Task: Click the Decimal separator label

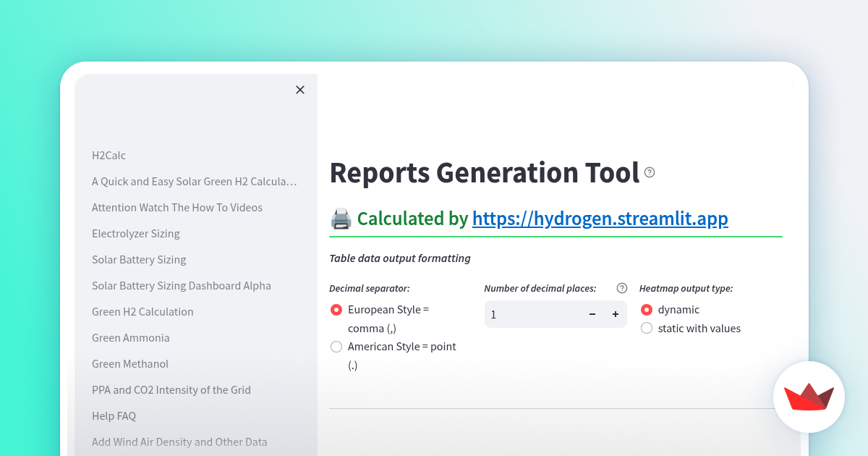Action: coord(370,288)
